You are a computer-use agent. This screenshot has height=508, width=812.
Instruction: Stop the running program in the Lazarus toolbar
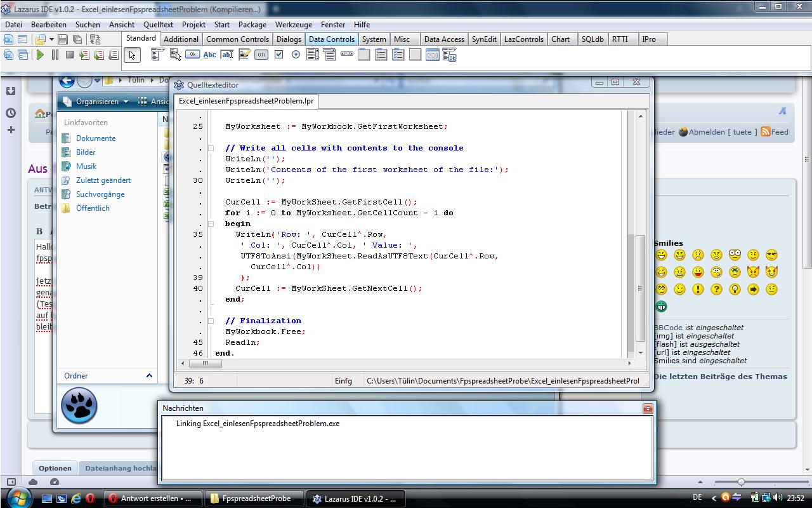pos(69,55)
